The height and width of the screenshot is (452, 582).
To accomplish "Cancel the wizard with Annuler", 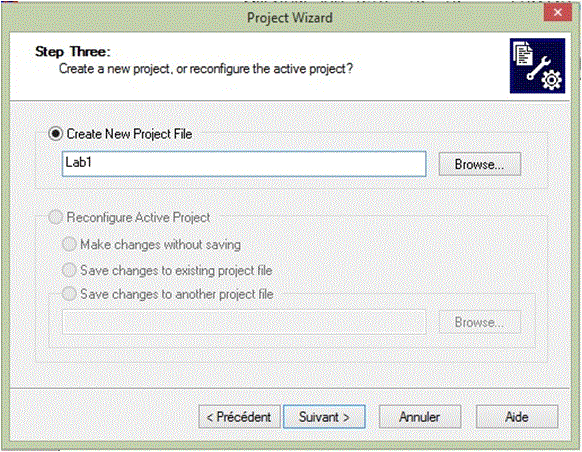I will (420, 417).
